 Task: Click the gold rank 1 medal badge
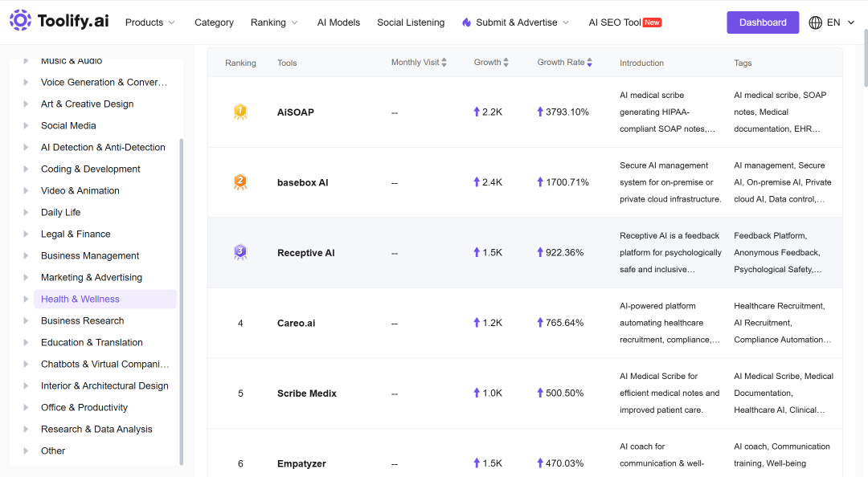click(240, 112)
